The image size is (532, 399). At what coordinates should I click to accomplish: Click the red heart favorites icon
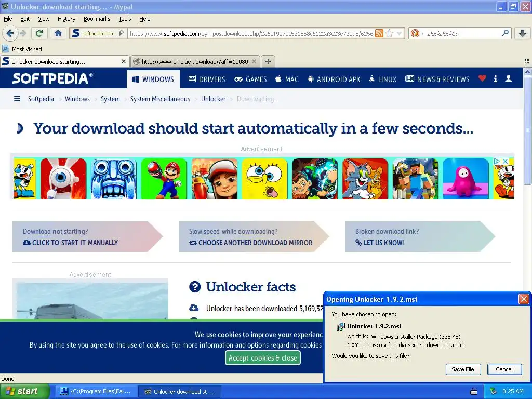coord(482,78)
